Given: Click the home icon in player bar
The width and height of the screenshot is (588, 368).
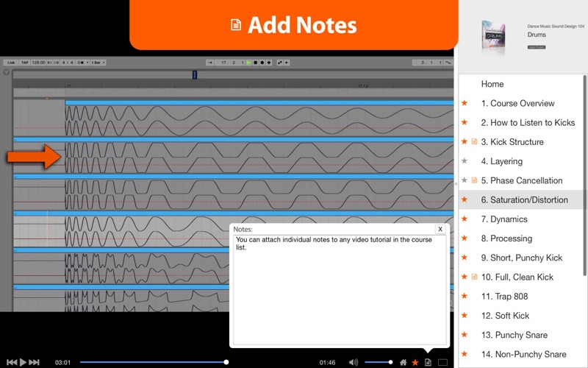Looking at the screenshot, I should (x=403, y=362).
